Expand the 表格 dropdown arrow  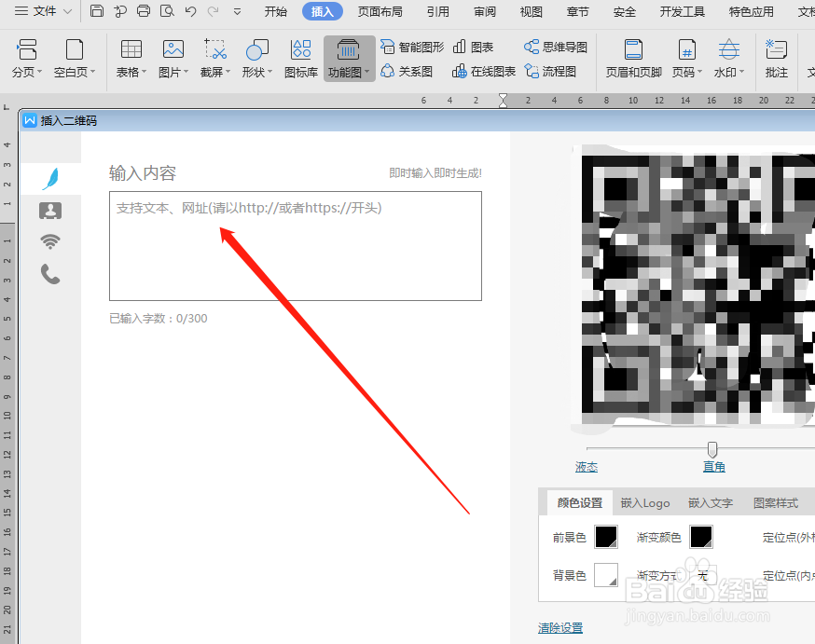click(144, 72)
